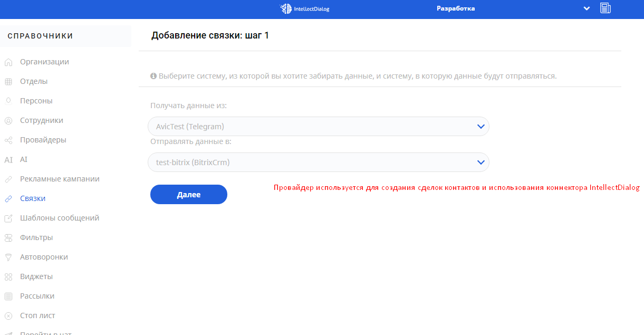Open the news document icon in header

[x=605, y=8]
